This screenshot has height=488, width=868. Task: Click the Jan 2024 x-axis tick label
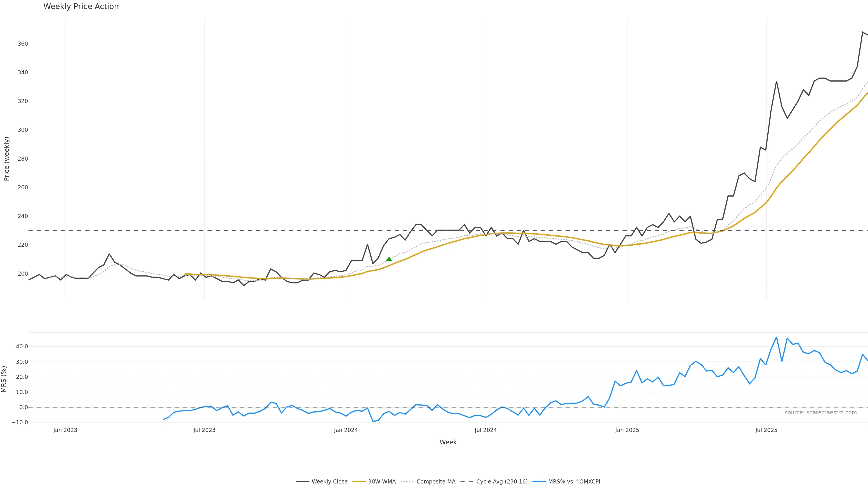point(346,430)
